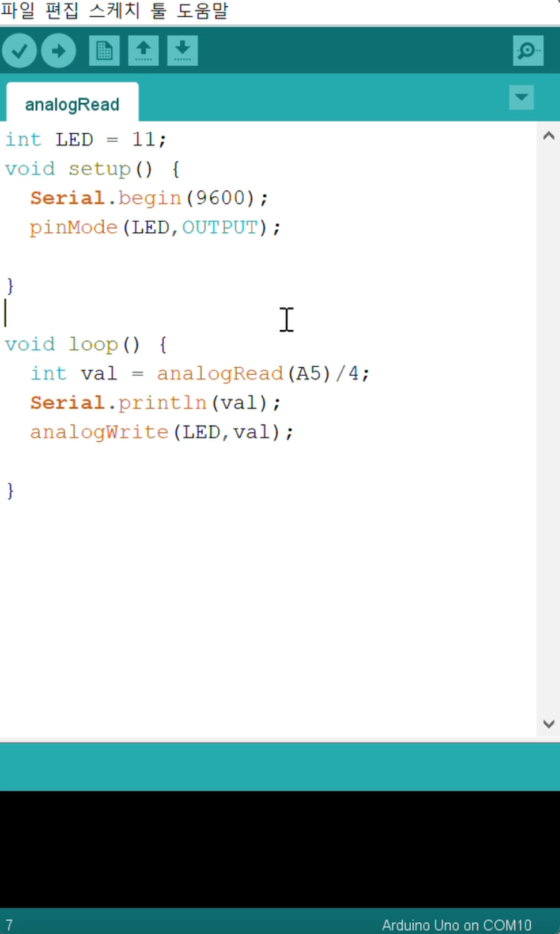Click on 'int val = analogRead(A5)/4;' line
This screenshot has width=560, height=934.
pos(200,374)
